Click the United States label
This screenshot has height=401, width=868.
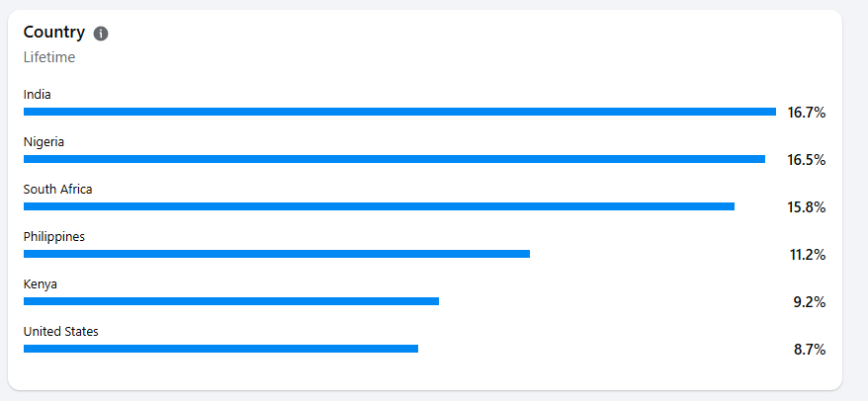61,332
